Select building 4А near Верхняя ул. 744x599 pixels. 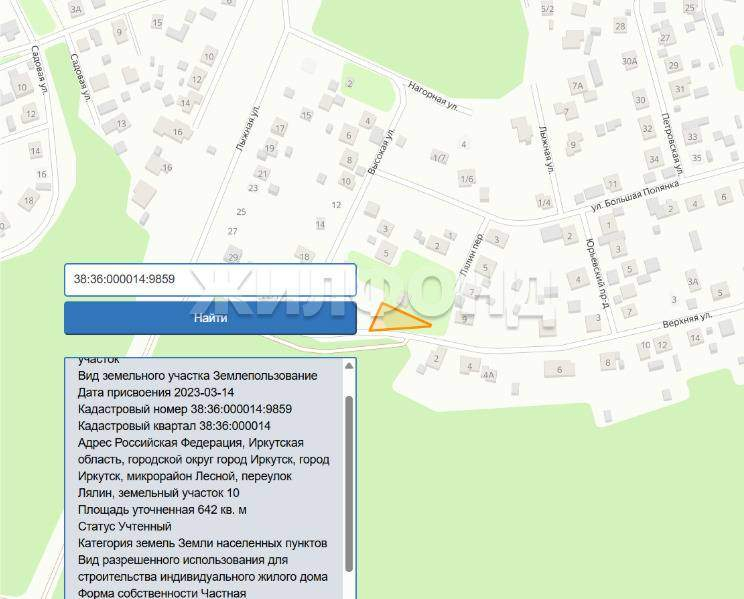click(x=489, y=374)
